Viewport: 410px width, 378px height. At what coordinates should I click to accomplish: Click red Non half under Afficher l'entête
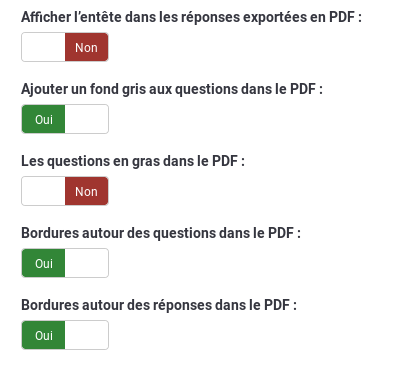click(87, 47)
